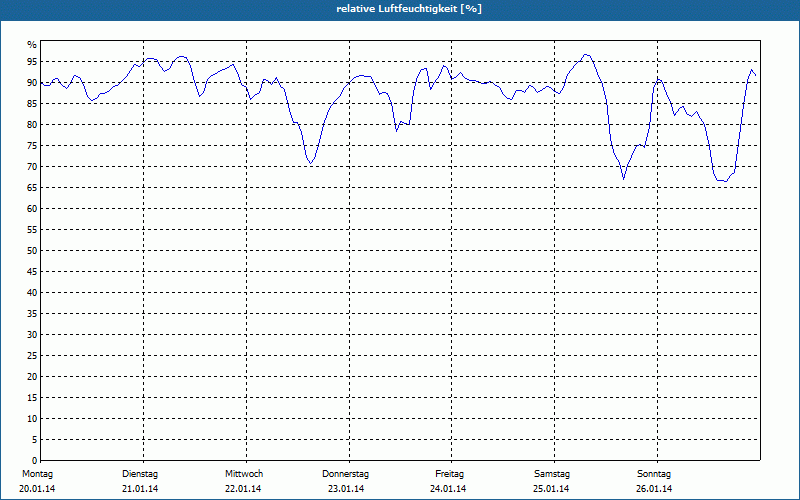This screenshot has height=500, width=800.
Task: Select the 55 y-axis value
Action: [x=32, y=230]
